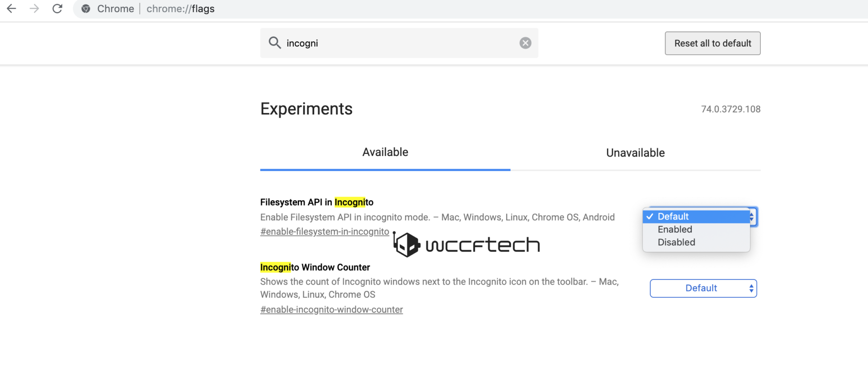Reset all flags to default

712,43
